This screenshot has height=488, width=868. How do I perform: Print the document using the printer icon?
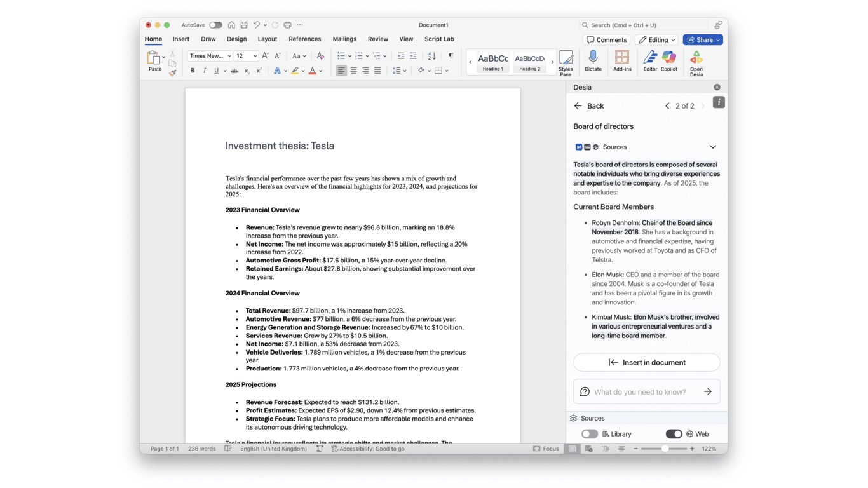point(287,25)
